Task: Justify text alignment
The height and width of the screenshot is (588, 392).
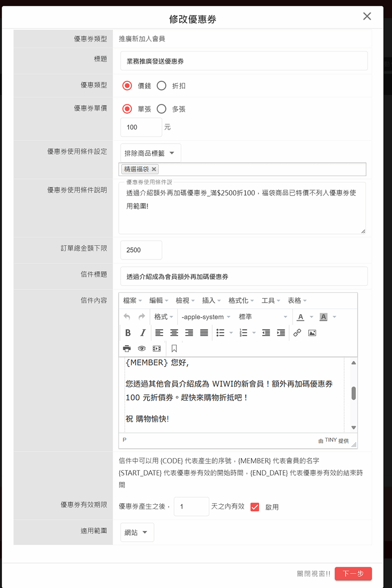Action: (x=204, y=332)
